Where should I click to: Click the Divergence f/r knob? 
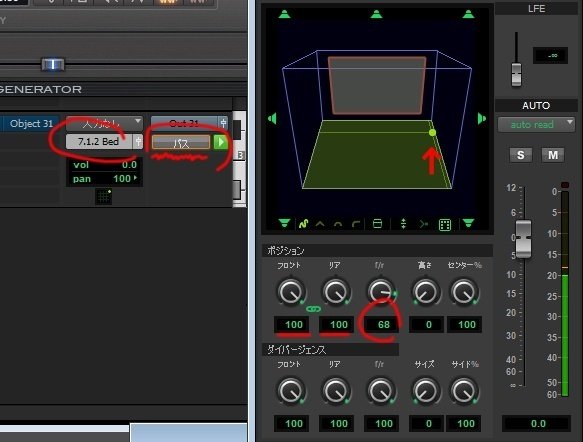click(381, 391)
